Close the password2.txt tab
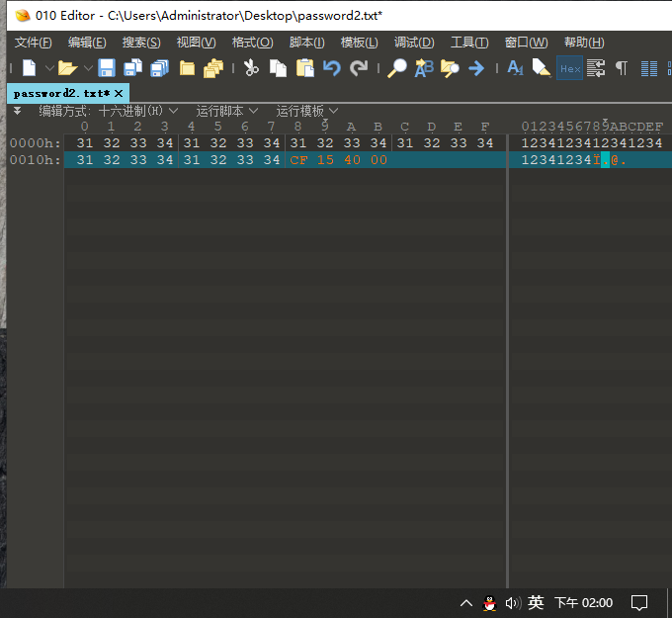This screenshot has width=672, height=618. point(119,94)
